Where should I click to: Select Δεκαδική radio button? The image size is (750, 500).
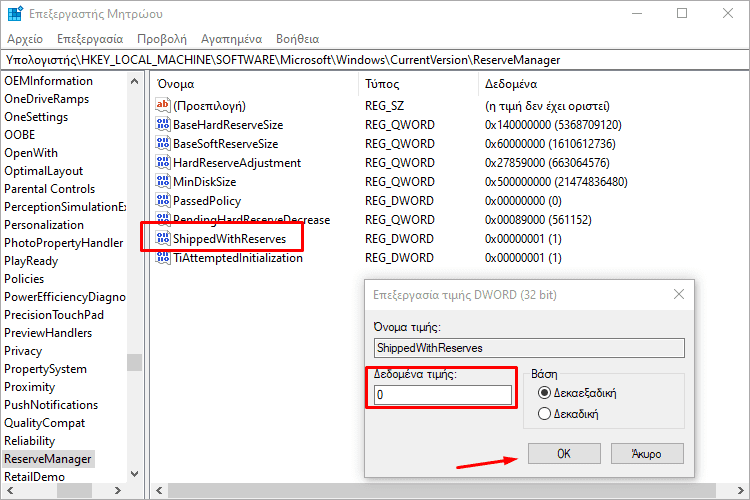(544, 413)
